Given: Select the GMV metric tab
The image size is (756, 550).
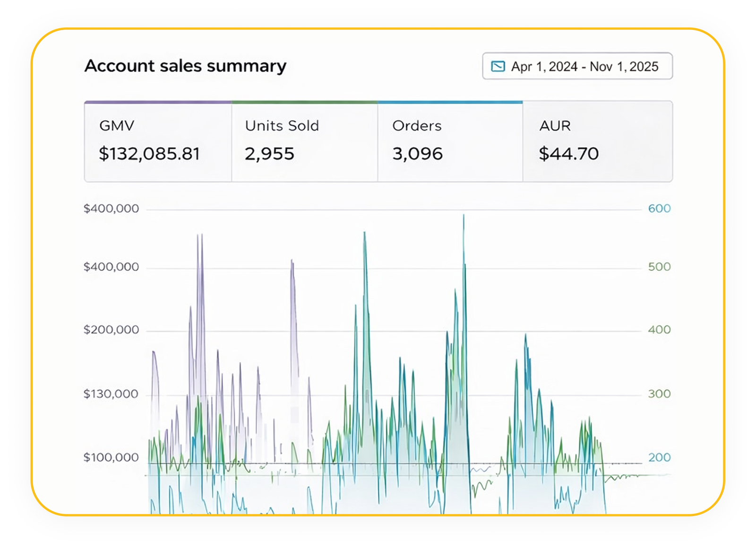Looking at the screenshot, I should coord(117,126).
